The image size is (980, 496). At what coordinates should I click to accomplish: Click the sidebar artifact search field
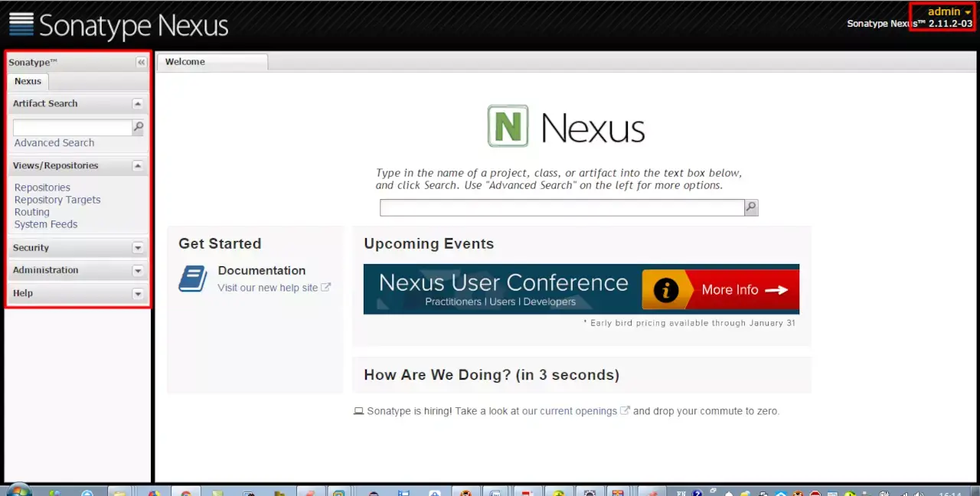(x=73, y=127)
